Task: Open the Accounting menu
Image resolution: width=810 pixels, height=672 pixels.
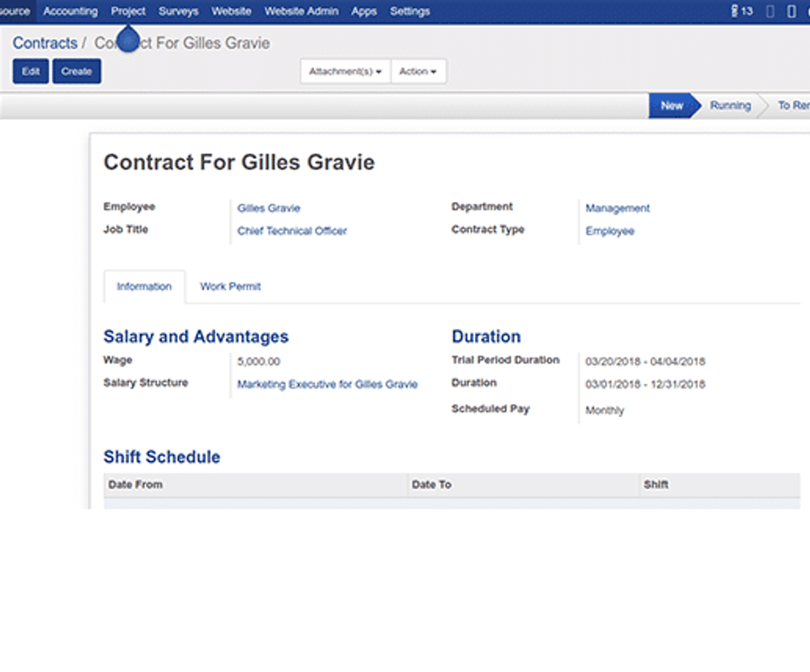Action: point(70,11)
